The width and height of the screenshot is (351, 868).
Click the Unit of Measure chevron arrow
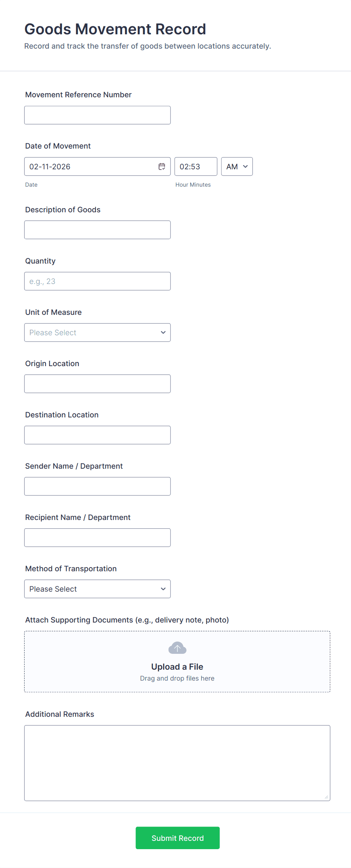click(x=163, y=333)
